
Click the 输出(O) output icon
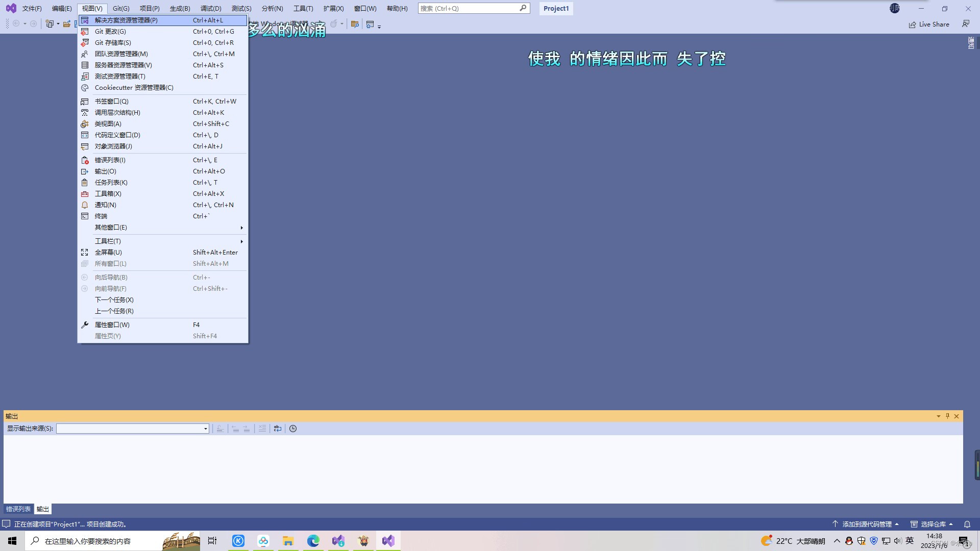pyautogui.click(x=85, y=171)
